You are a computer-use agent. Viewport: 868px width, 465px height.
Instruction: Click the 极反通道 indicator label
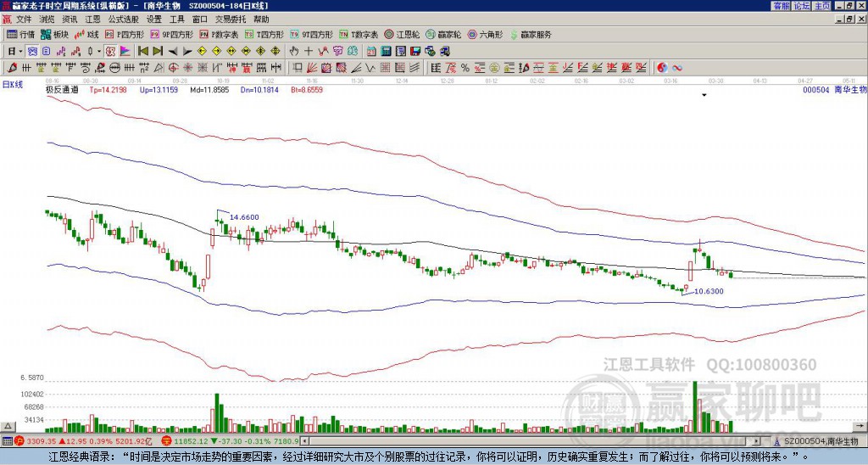62,89
